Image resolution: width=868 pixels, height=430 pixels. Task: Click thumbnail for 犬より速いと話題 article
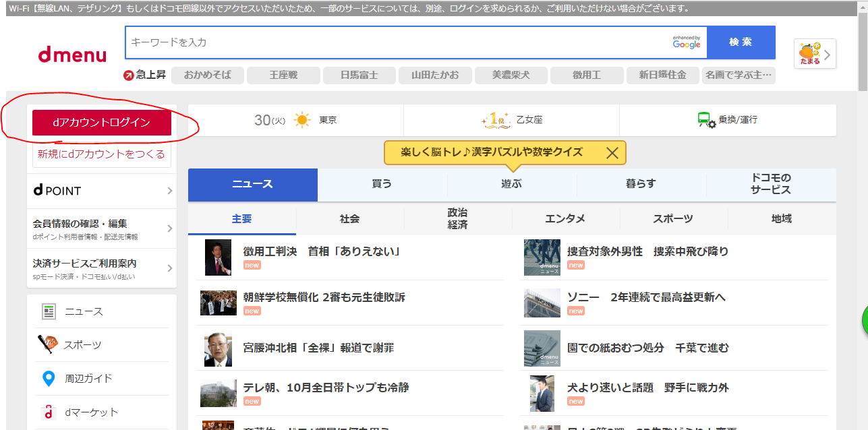coord(542,394)
